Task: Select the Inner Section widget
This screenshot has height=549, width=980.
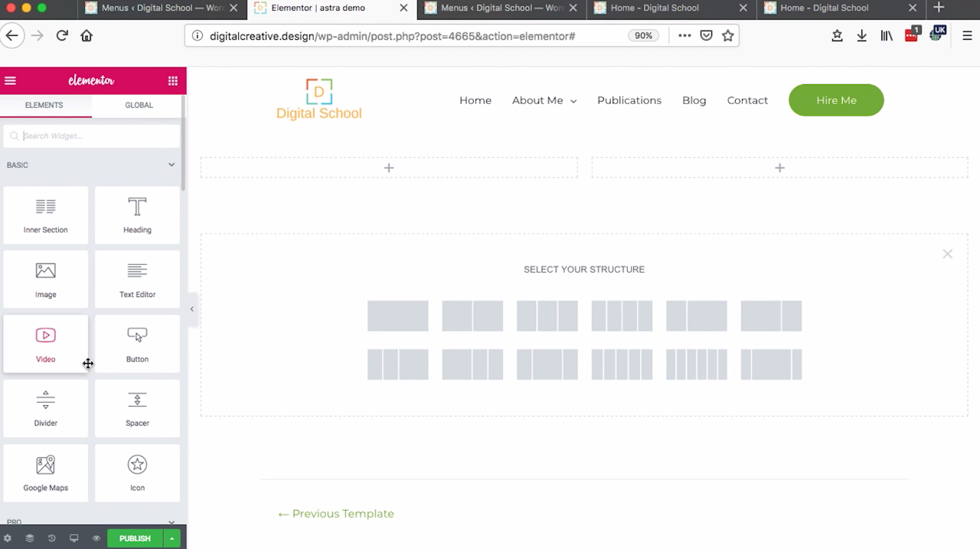Action: click(45, 215)
